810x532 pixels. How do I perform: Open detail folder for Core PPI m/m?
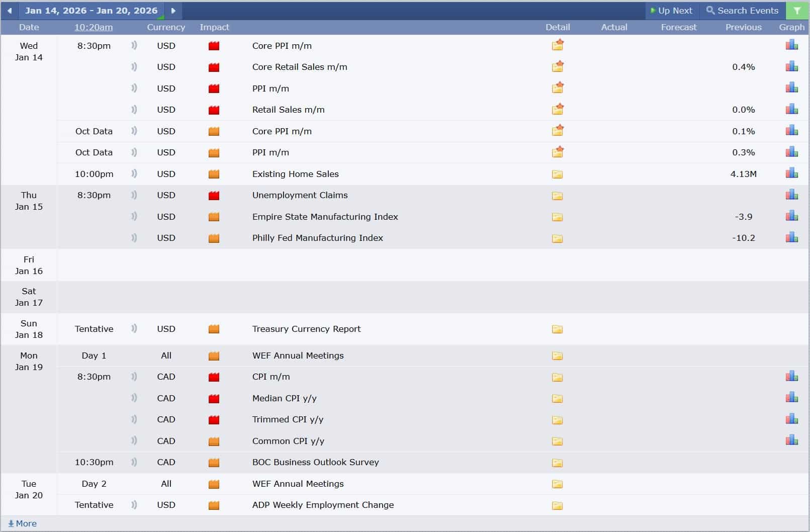tap(558, 45)
